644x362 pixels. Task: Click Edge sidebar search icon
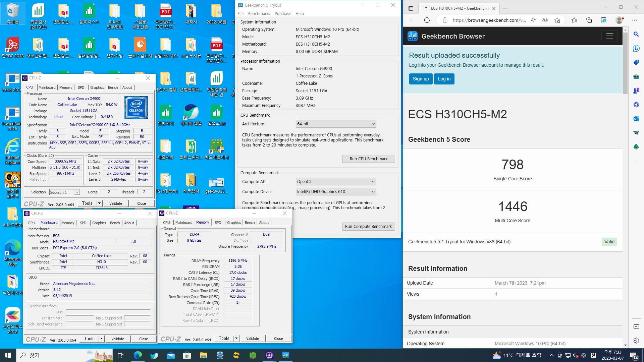point(636,34)
